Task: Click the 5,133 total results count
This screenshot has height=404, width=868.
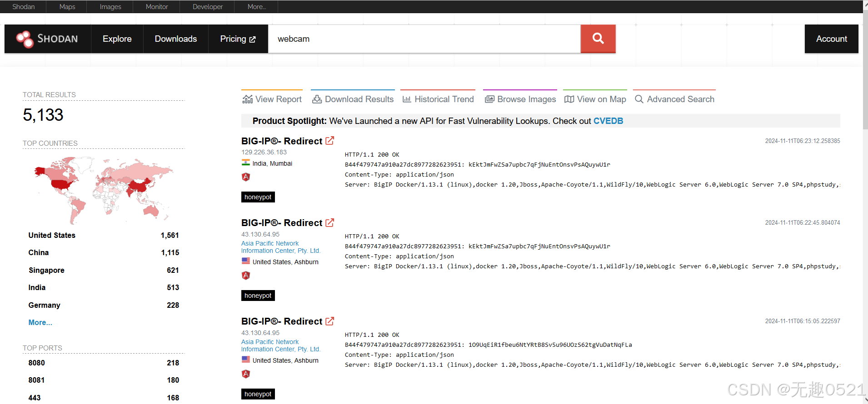Action: point(43,115)
